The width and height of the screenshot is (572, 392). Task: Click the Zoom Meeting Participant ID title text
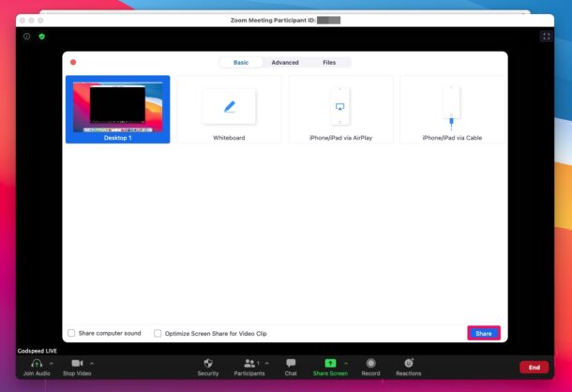273,20
